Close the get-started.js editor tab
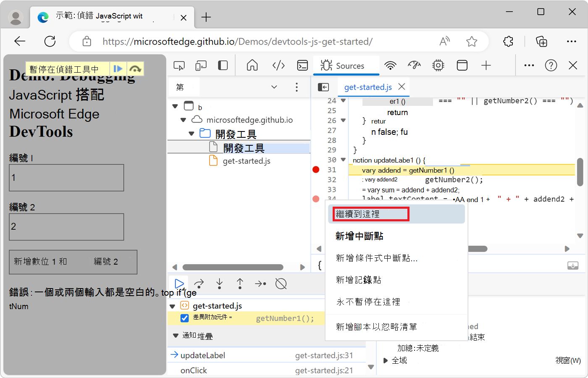Image resolution: width=588 pixels, height=378 pixels. [x=402, y=87]
